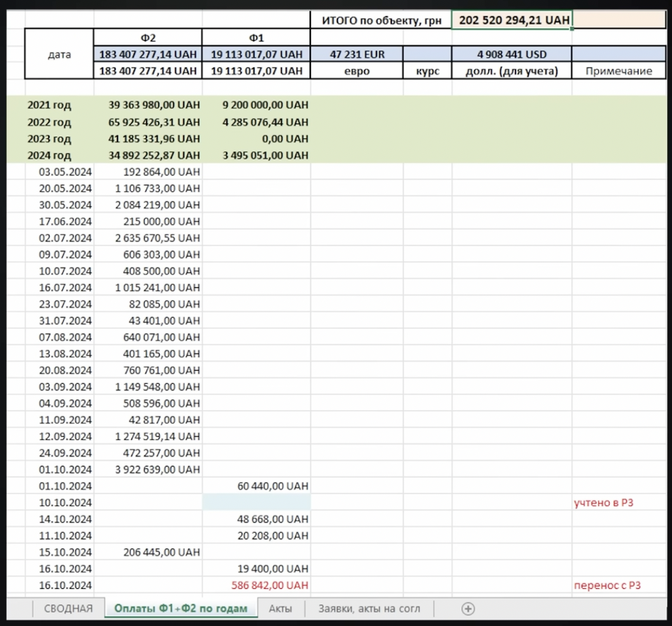Image resolution: width=672 pixels, height=626 pixels.
Task: Click the highlighted empty Ф1 cell for 10.10.2024
Action: tap(256, 502)
